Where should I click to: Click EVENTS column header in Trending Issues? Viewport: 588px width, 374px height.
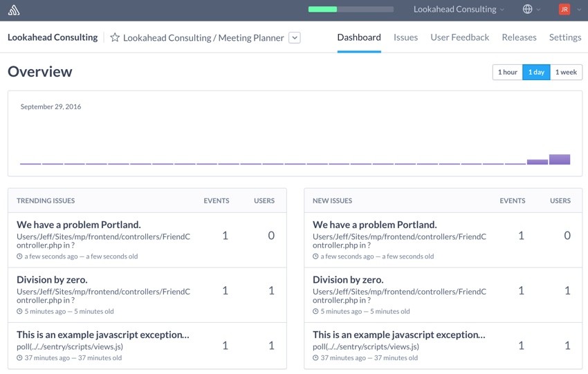coord(217,201)
